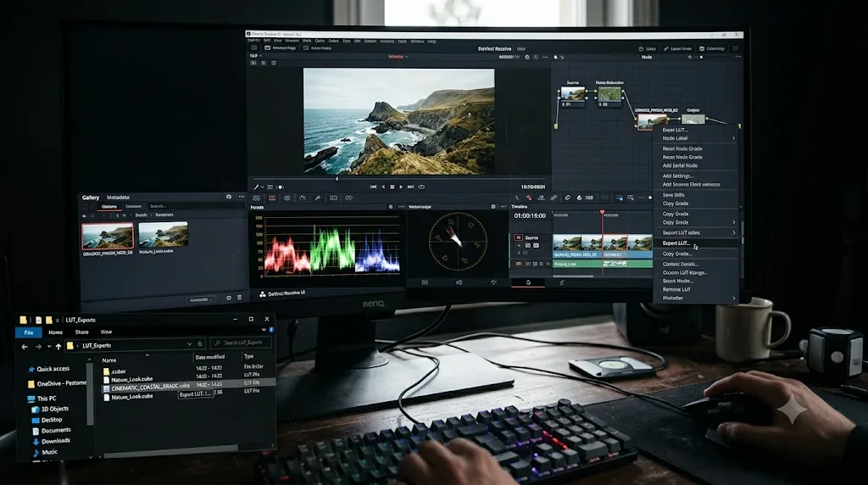Open the color wheels palette icon

pyautogui.click(x=287, y=198)
